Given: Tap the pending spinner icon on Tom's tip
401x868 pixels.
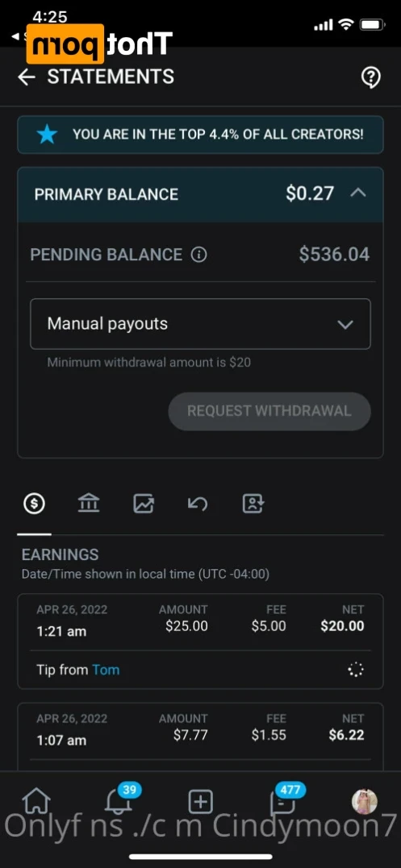Looking at the screenshot, I should tap(355, 670).
